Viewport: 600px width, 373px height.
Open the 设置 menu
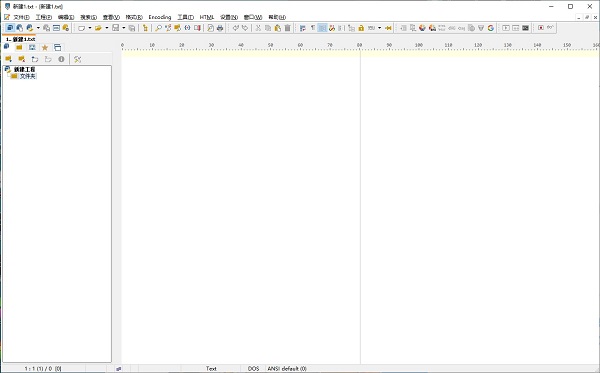(229, 17)
